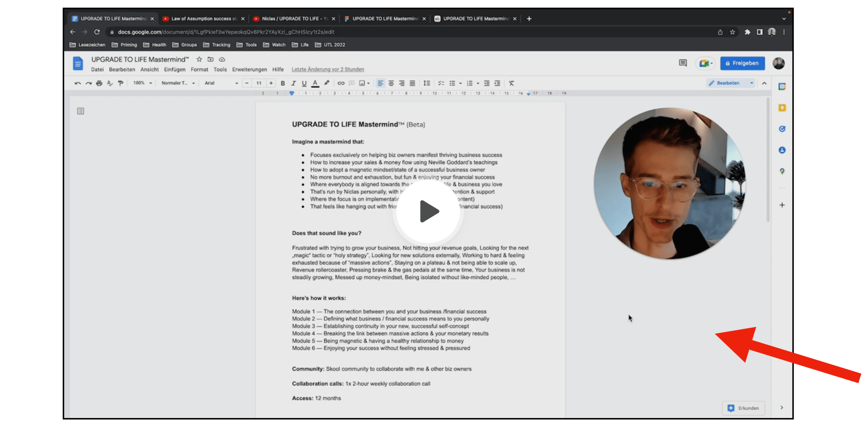Run spelling and grammar check
This screenshot has height=434, width=868.
(x=110, y=83)
